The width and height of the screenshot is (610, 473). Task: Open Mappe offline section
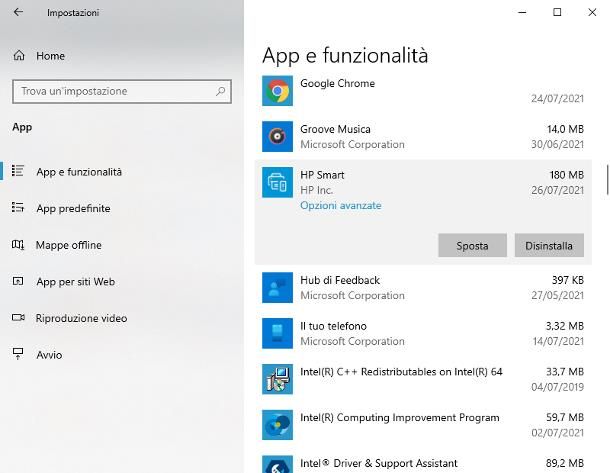[68, 245]
